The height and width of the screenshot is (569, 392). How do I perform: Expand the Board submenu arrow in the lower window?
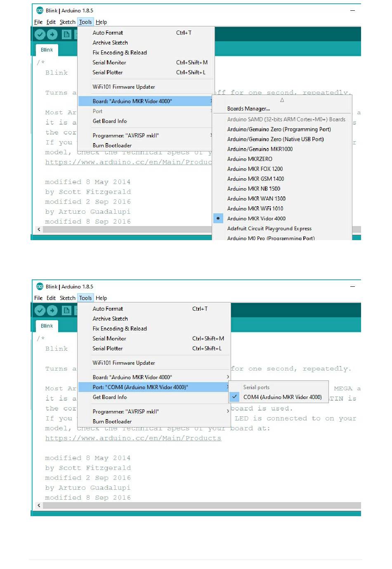[x=228, y=377]
